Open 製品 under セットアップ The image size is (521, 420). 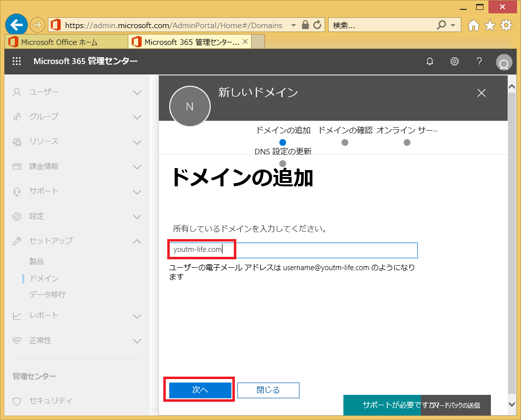[x=37, y=262]
